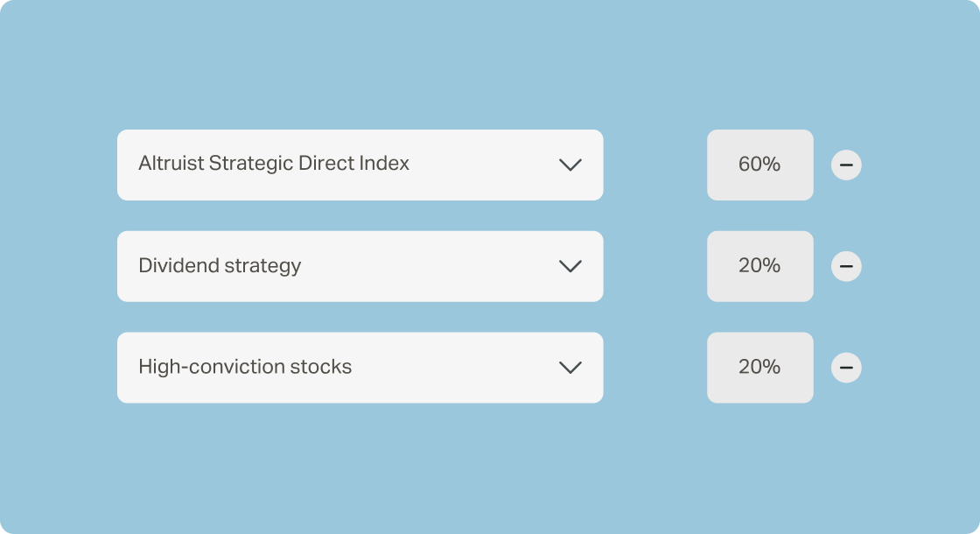
Task: Select the 'Dividend strategy' label text
Action: [x=220, y=265]
